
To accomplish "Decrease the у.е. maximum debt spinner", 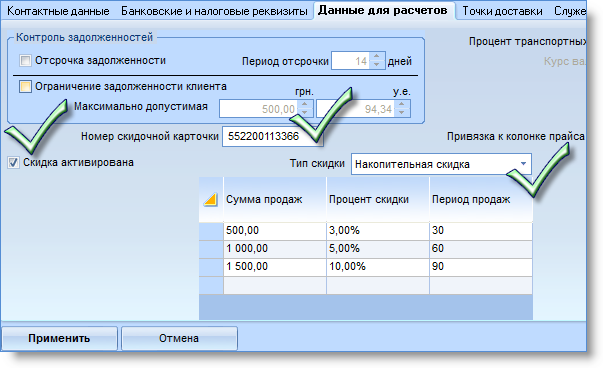I will [x=402, y=113].
